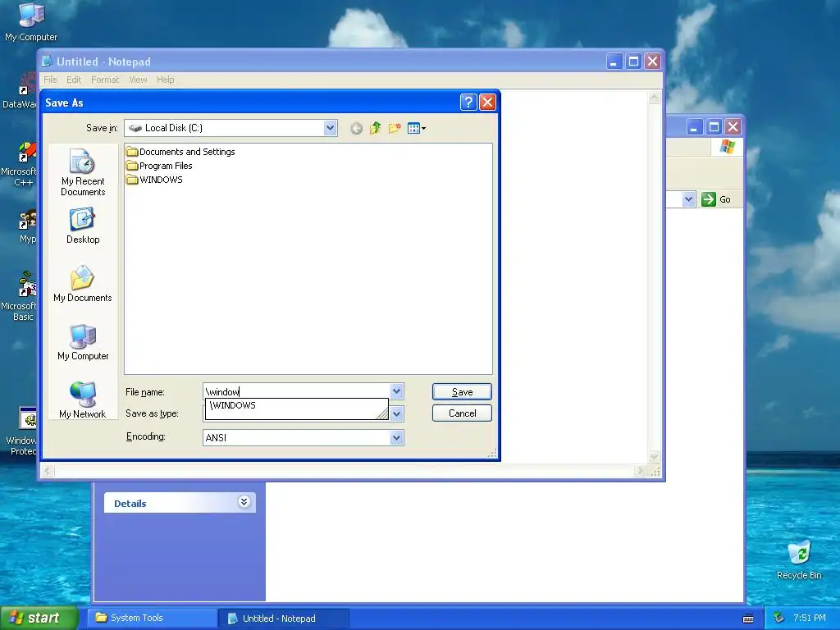The width and height of the screenshot is (840, 630).
Task: Click the Windows flag logo in Explorer
Action: pos(728,147)
